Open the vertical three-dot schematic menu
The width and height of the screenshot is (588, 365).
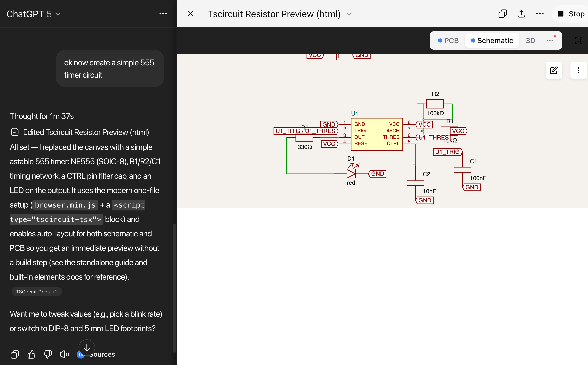click(579, 70)
